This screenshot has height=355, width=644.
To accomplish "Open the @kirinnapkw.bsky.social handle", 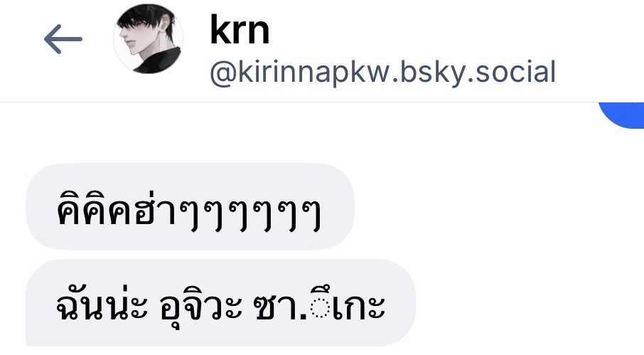I will 383,73.
